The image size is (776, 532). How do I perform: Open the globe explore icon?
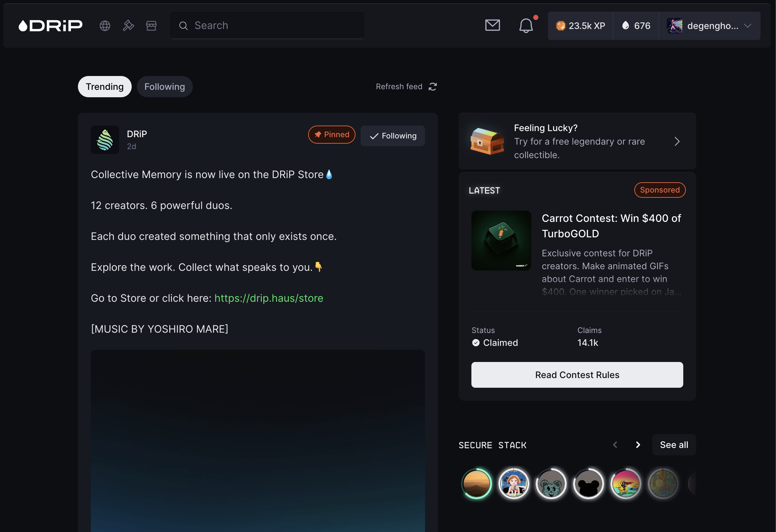click(x=105, y=26)
